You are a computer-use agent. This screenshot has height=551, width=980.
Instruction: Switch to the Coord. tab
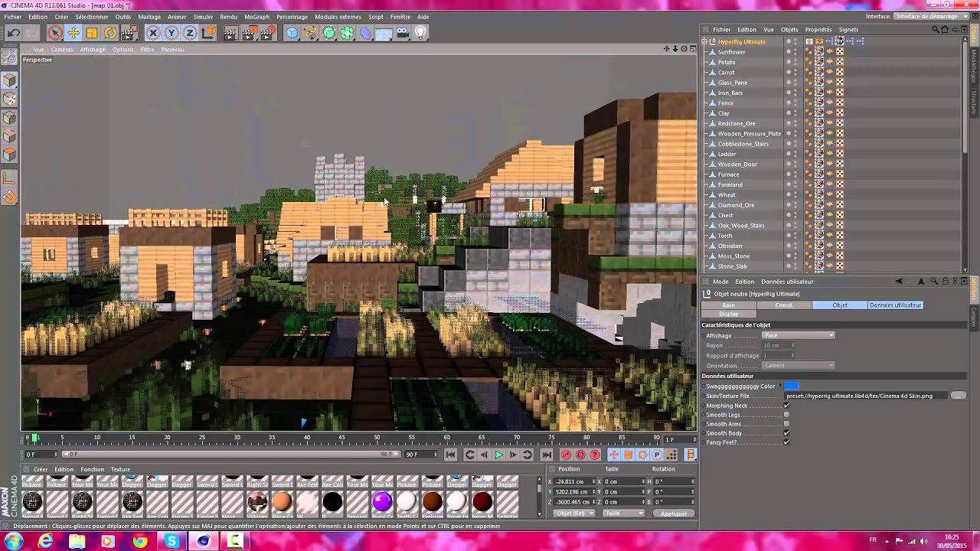(784, 305)
